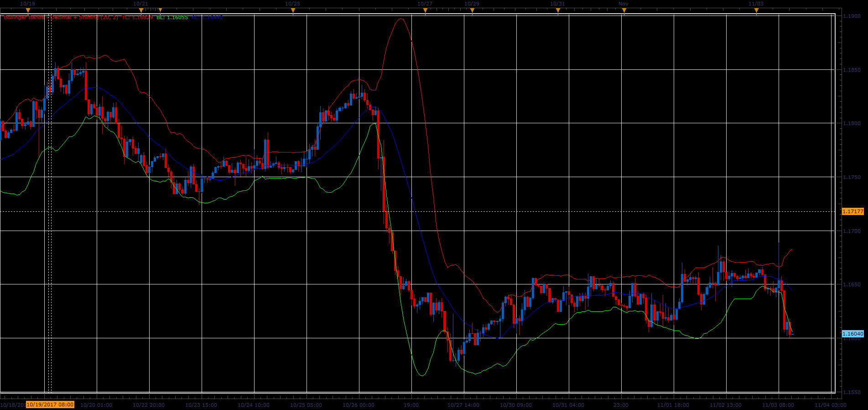Click the orange marker under 10/29
Screen dimensions: 868x410
pyautogui.click(x=472, y=10)
